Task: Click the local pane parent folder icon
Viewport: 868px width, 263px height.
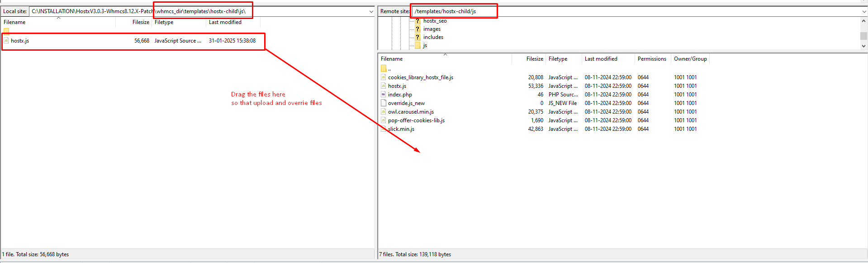Action: click(x=6, y=31)
